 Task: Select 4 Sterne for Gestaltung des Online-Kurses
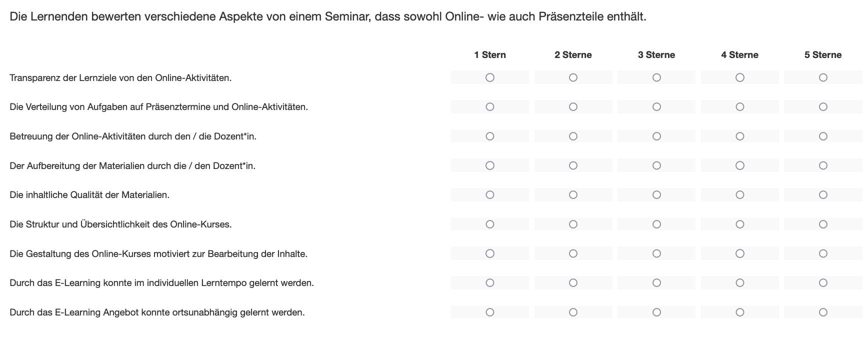coord(740,253)
